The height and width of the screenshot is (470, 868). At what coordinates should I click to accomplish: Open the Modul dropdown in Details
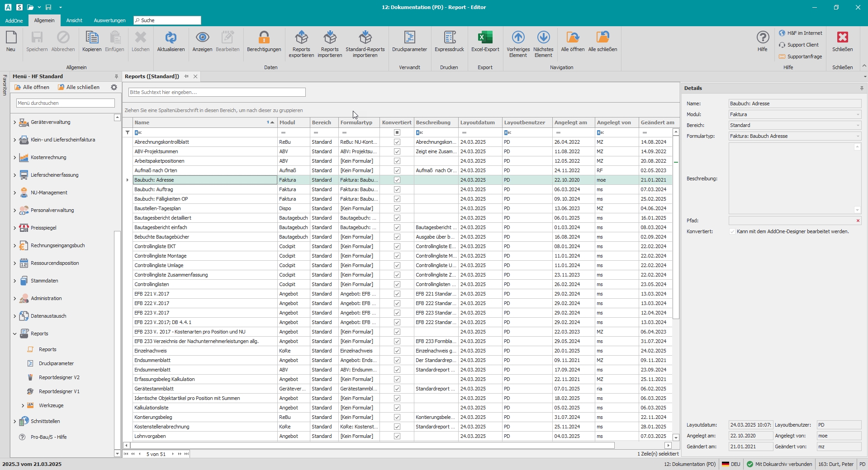857,115
